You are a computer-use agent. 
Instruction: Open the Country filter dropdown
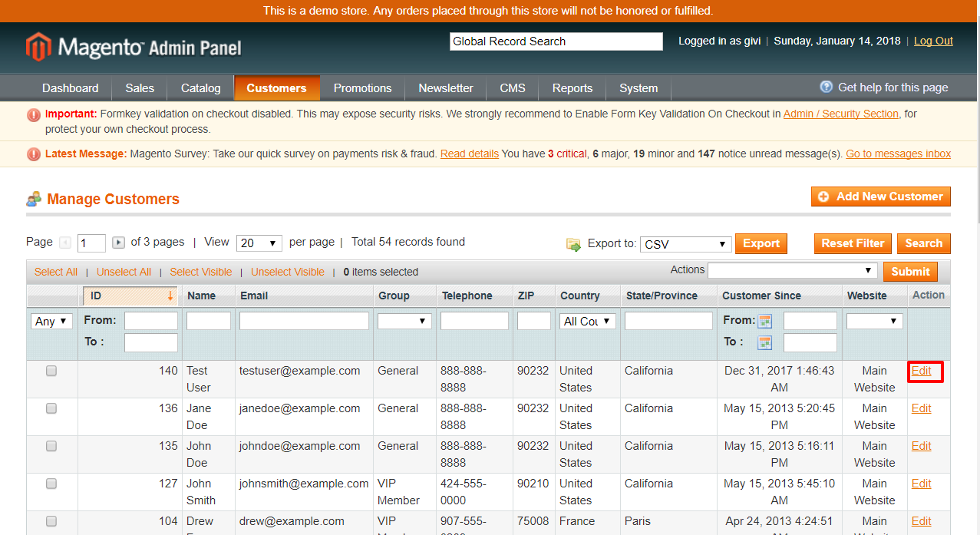pyautogui.click(x=588, y=321)
